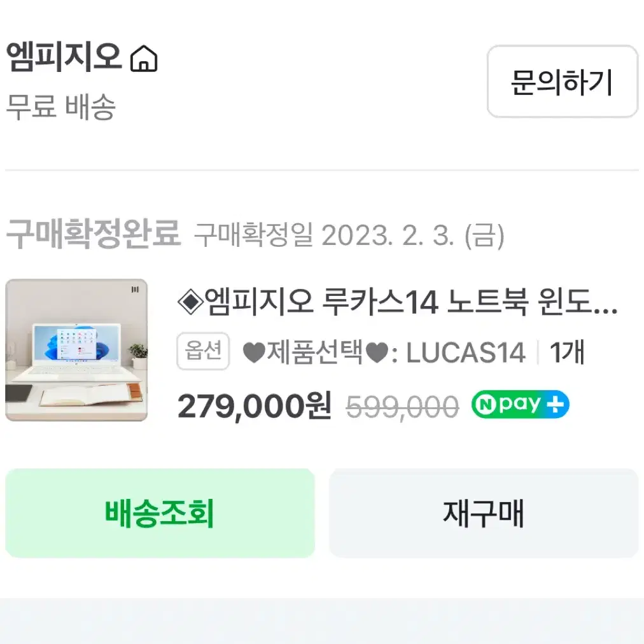This screenshot has width=644, height=644.
Task: Tap the Npay plus badge
Action: 521,405
